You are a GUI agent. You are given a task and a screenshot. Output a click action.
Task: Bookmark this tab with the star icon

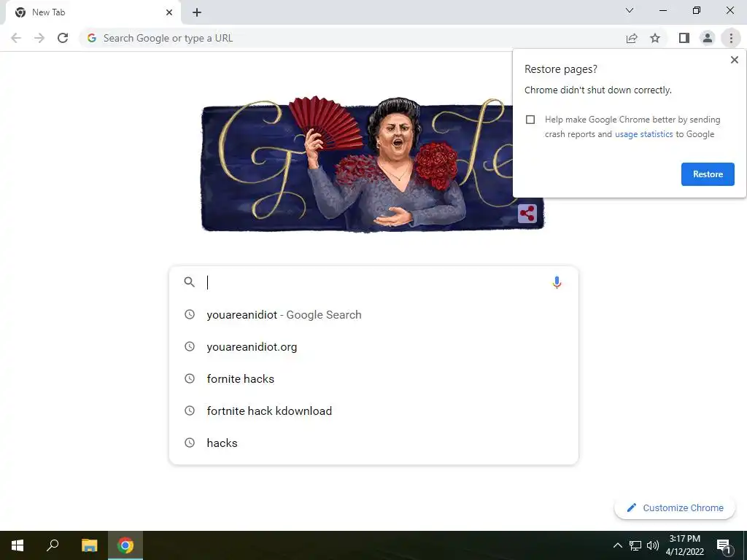point(655,38)
